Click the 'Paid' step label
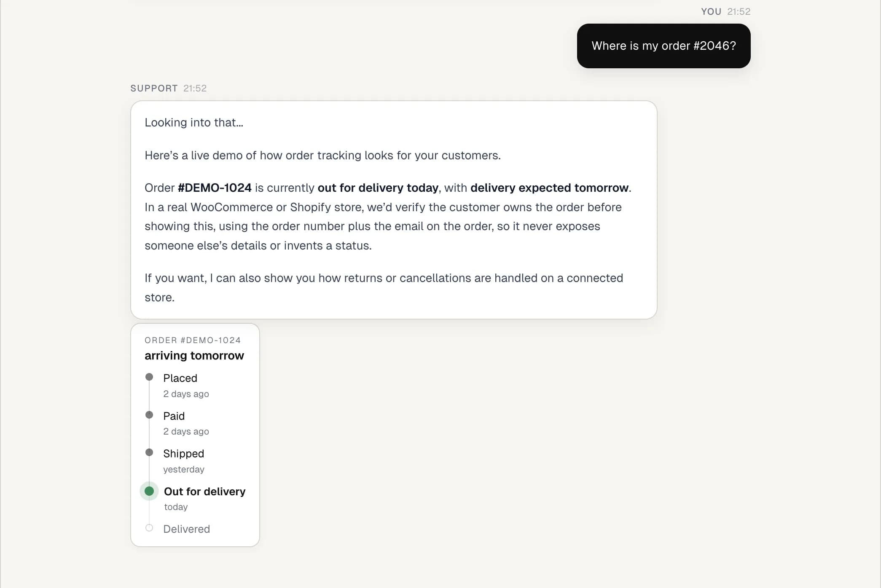This screenshot has height=588, width=881. tap(174, 416)
